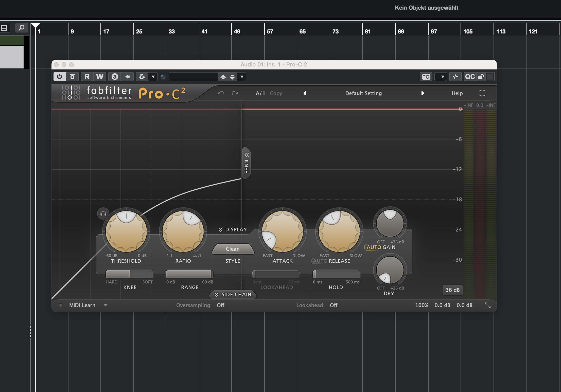Click the Redo arrow in Pro-C 2
Viewport: 561px width, 392px height.
click(x=235, y=93)
